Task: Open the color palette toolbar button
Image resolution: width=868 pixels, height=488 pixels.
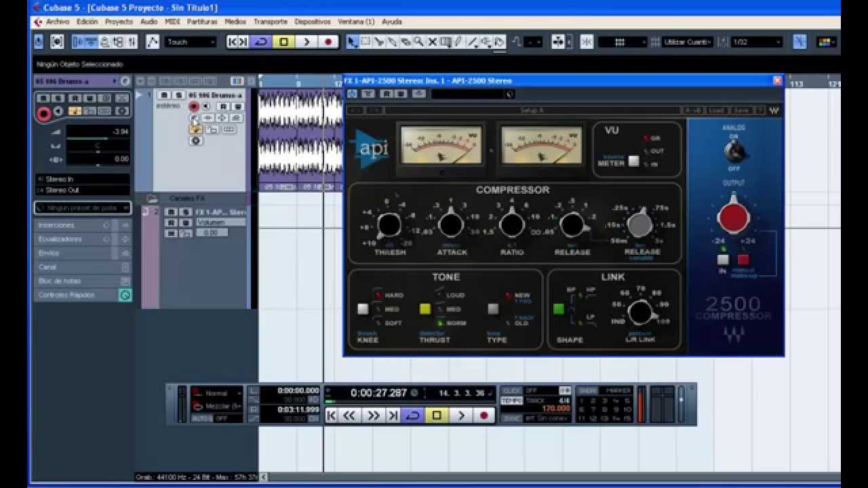Action: point(826,42)
